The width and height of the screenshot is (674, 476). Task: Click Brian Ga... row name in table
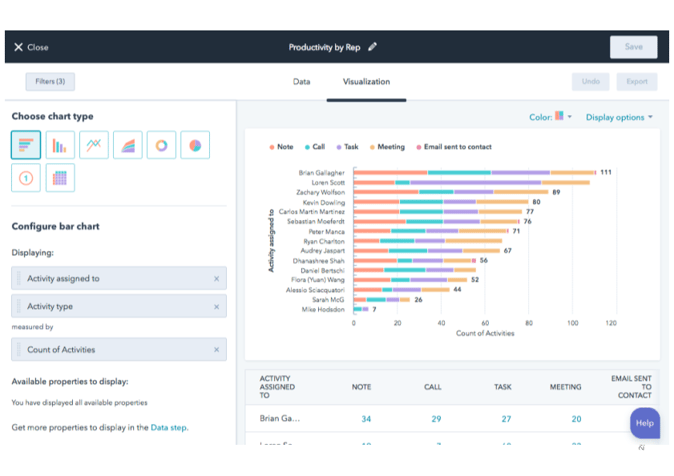coord(279,418)
